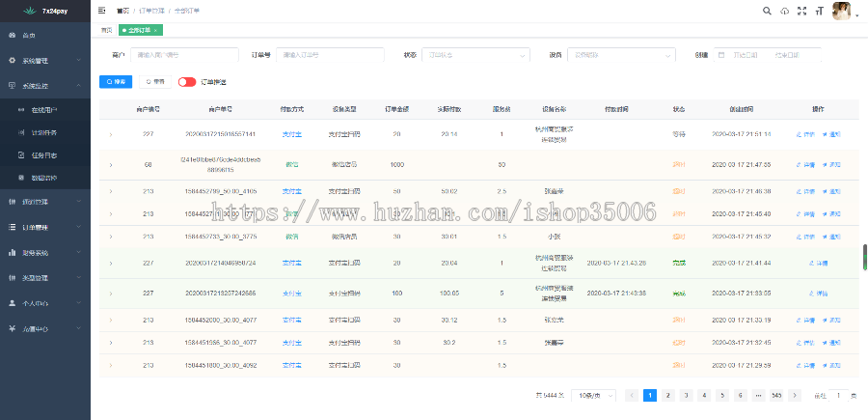Open 任务日志 in the sidebar
868x420 pixels.
[44, 155]
